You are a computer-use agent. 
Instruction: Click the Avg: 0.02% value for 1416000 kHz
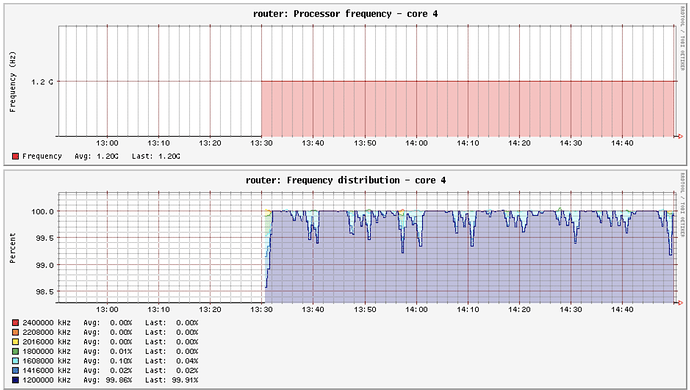tap(108, 371)
